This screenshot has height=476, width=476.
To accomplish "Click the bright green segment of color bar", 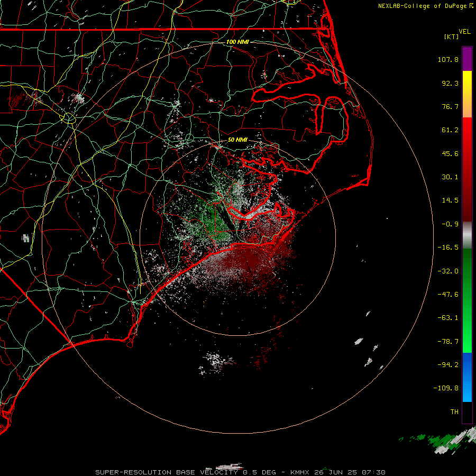I will pos(467,335).
